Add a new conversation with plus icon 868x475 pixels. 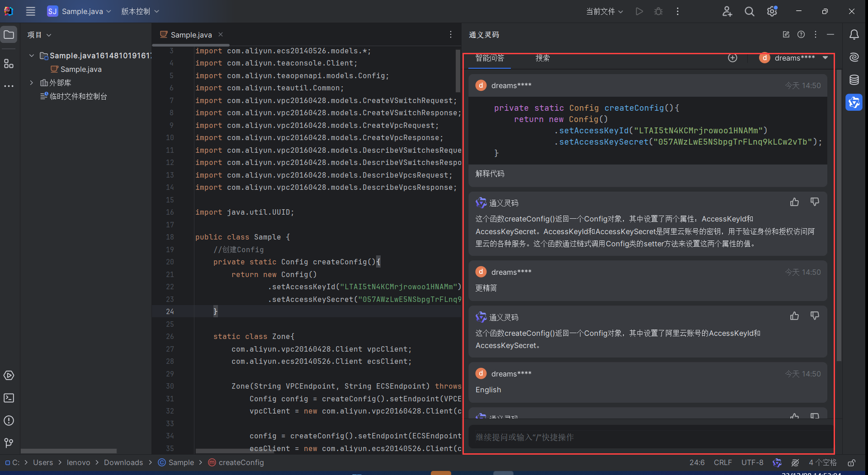[x=732, y=58]
